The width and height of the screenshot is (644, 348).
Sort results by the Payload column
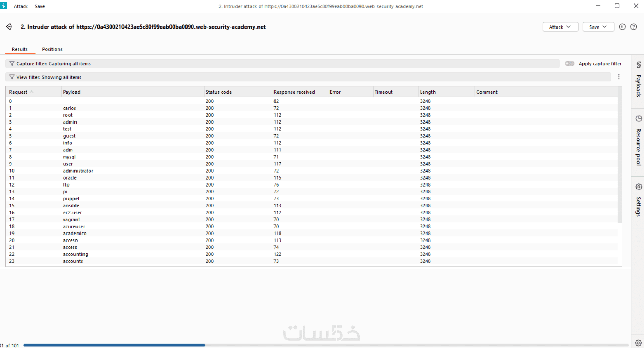tap(132, 92)
